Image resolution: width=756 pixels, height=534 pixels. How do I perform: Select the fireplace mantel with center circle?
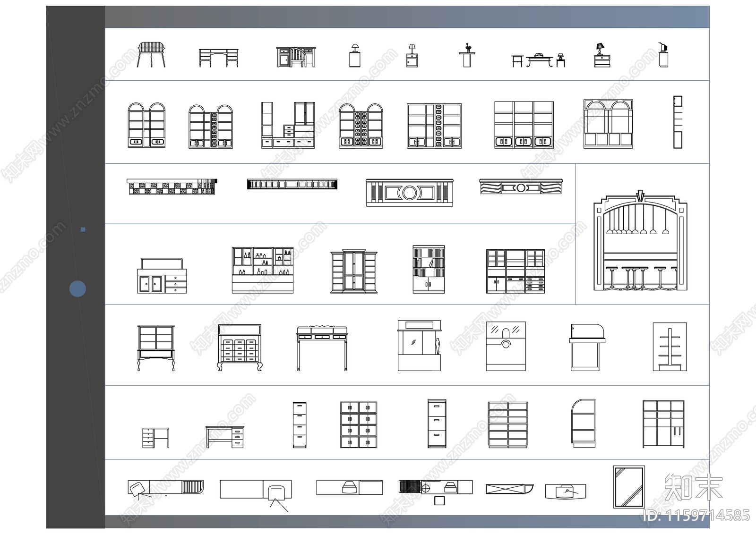coord(409,193)
